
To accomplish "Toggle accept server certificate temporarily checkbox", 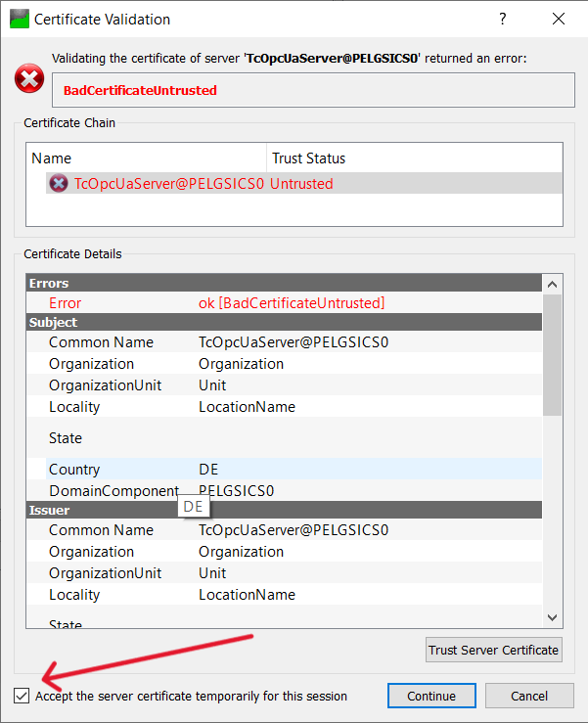I will pos(22,696).
